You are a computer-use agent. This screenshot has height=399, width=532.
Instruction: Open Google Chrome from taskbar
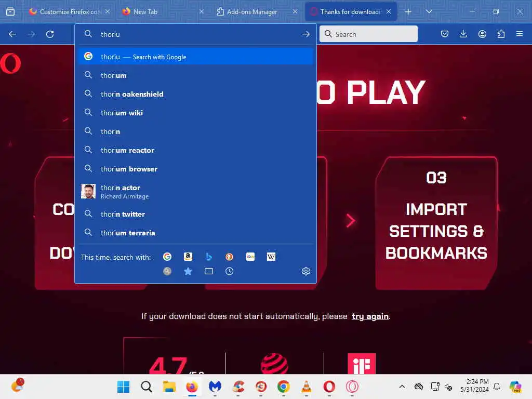(x=283, y=387)
